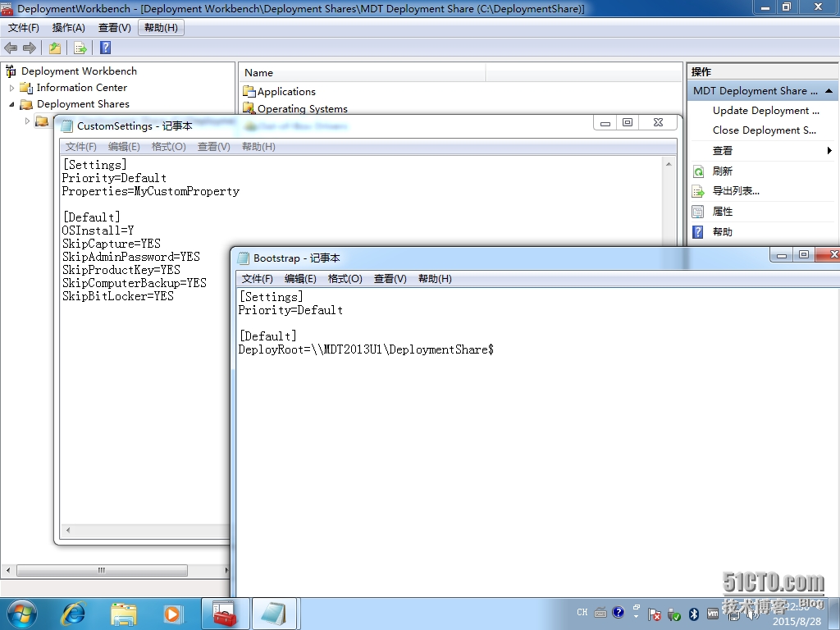
Task: Expand the MDT Deployment Share child node
Action: [x=27, y=121]
